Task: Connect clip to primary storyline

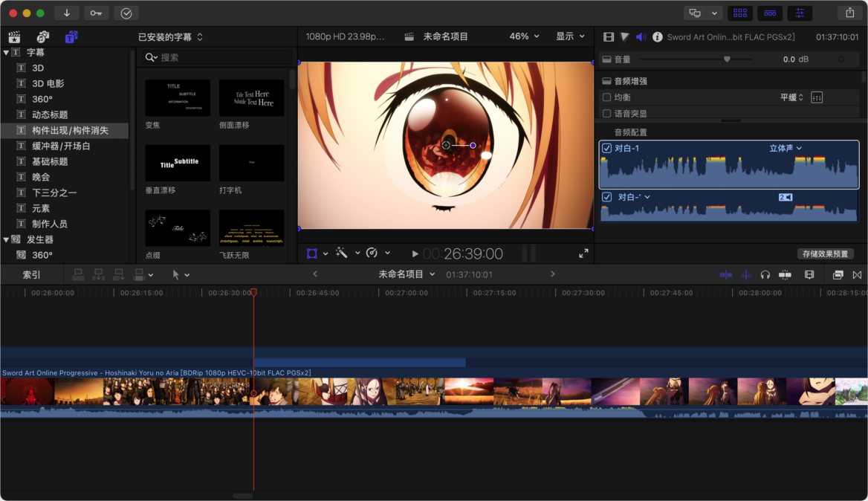Action: pos(78,274)
